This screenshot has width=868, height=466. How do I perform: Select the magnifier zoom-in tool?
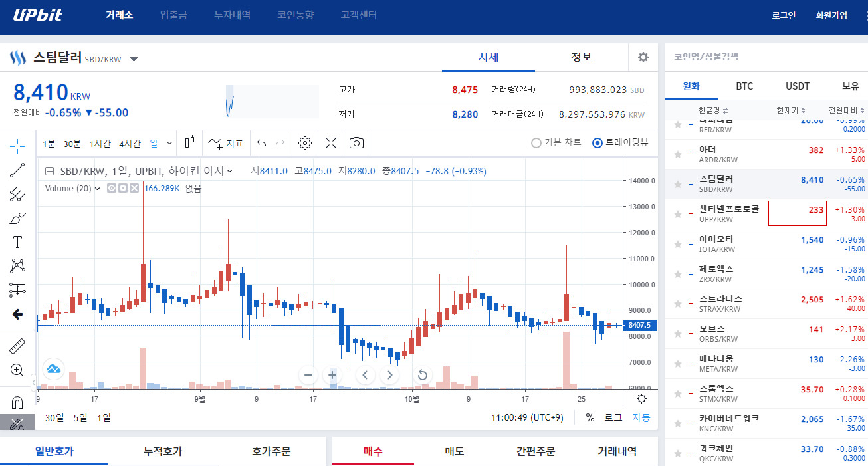(18, 370)
